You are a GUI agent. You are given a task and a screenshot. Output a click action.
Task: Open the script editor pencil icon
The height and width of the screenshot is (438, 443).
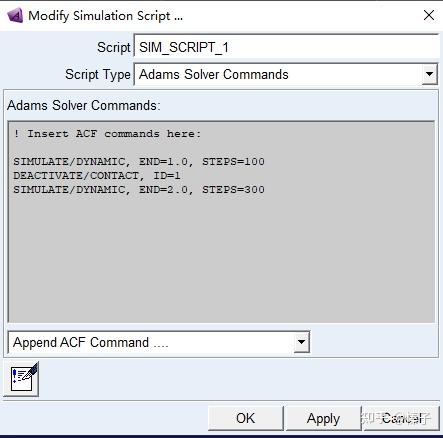21,379
